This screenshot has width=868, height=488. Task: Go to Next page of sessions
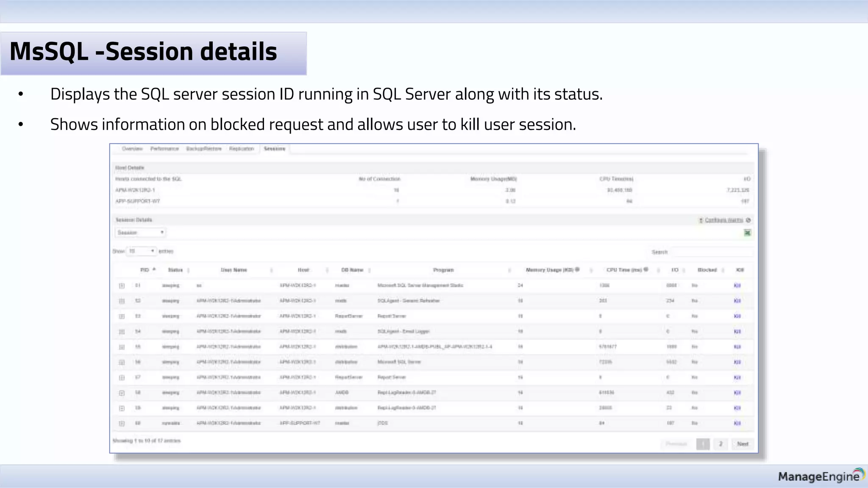coord(743,444)
